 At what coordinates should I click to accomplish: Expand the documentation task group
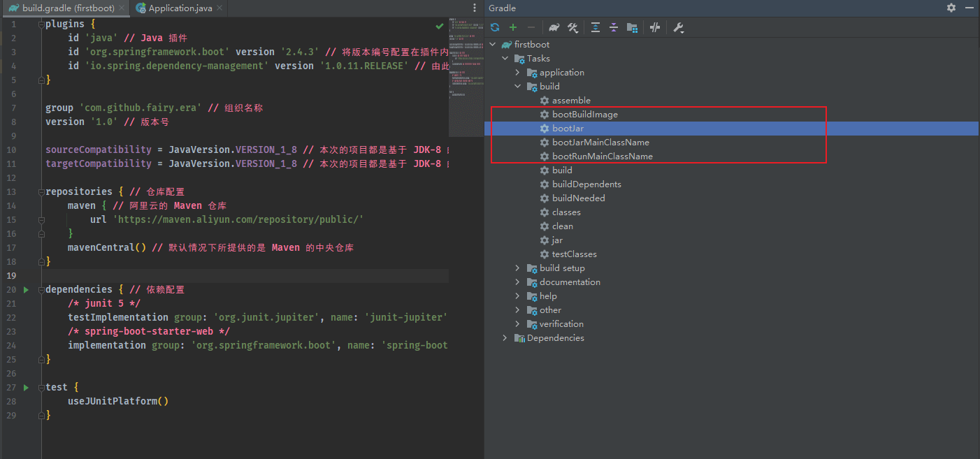pos(518,282)
